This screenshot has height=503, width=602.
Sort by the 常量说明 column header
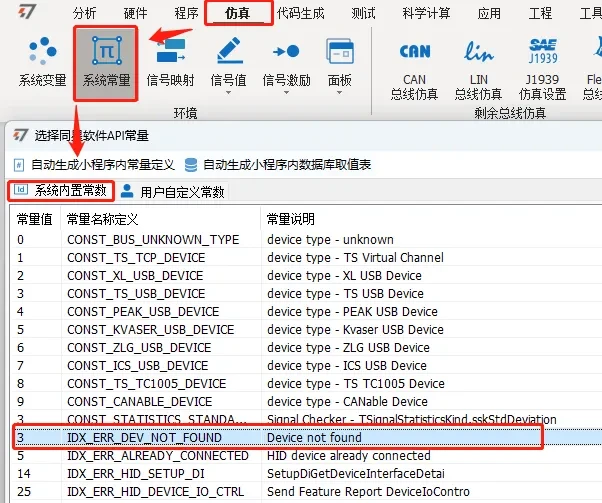[432, 219]
